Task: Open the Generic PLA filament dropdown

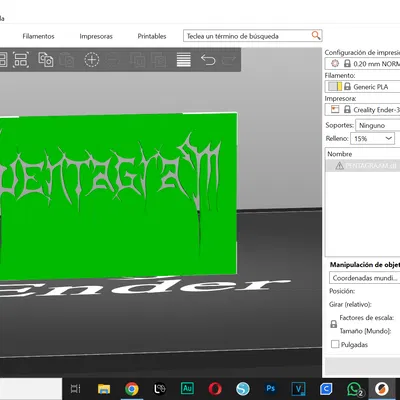Action: [x=362, y=87]
